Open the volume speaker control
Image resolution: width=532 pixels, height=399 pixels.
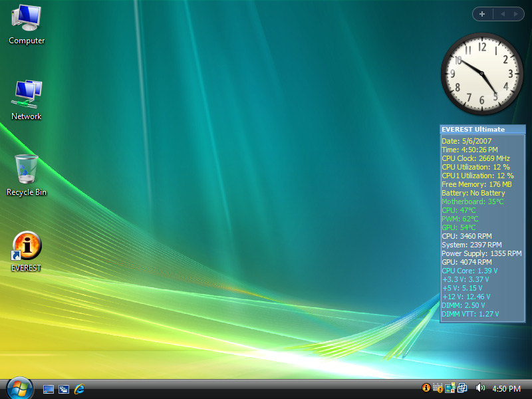tap(480, 388)
